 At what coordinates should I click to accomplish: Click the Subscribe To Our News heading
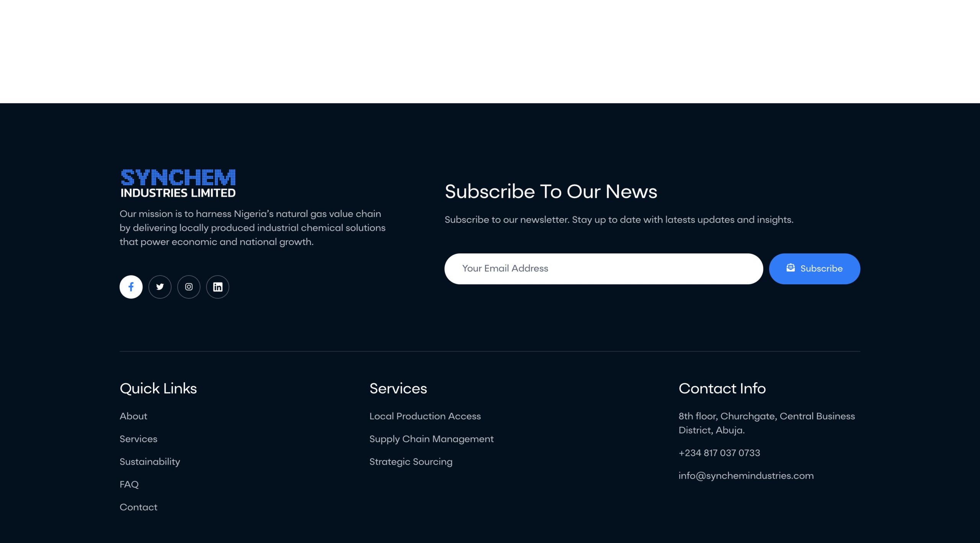click(550, 191)
